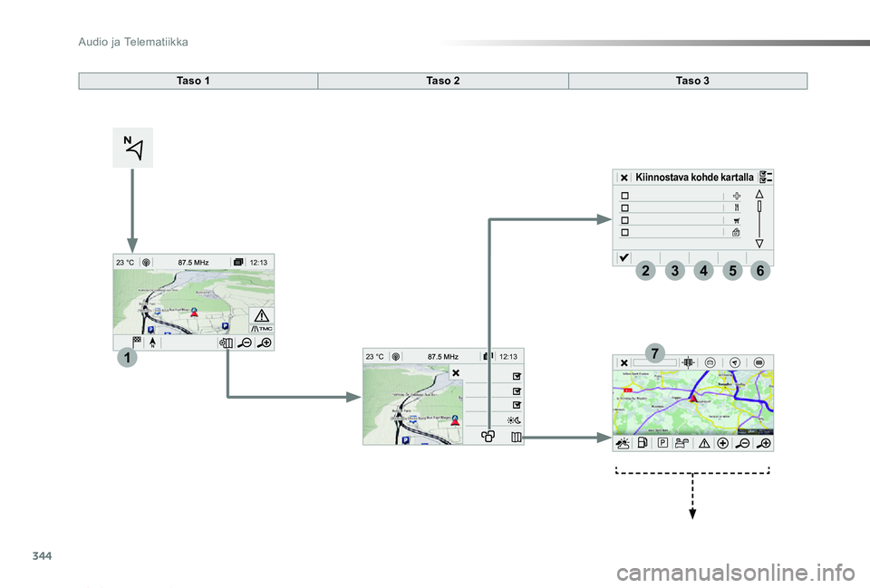870x588 pixels.
Task: Confirm POI selection with the checkmark button
Action: 623,257
